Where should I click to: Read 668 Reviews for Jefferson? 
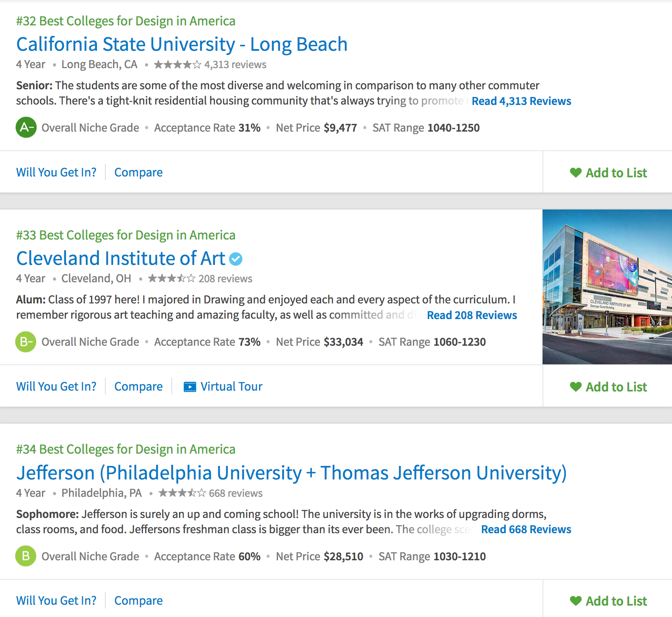(x=526, y=529)
